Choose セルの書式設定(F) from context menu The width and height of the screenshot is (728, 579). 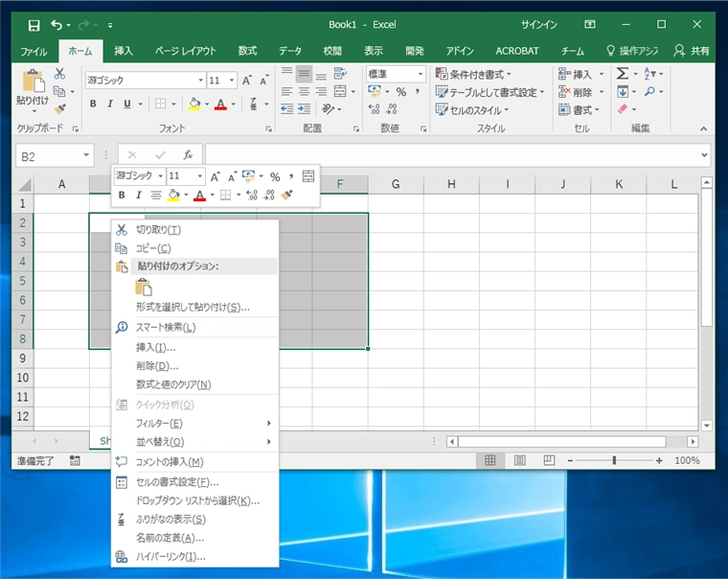click(x=195, y=482)
